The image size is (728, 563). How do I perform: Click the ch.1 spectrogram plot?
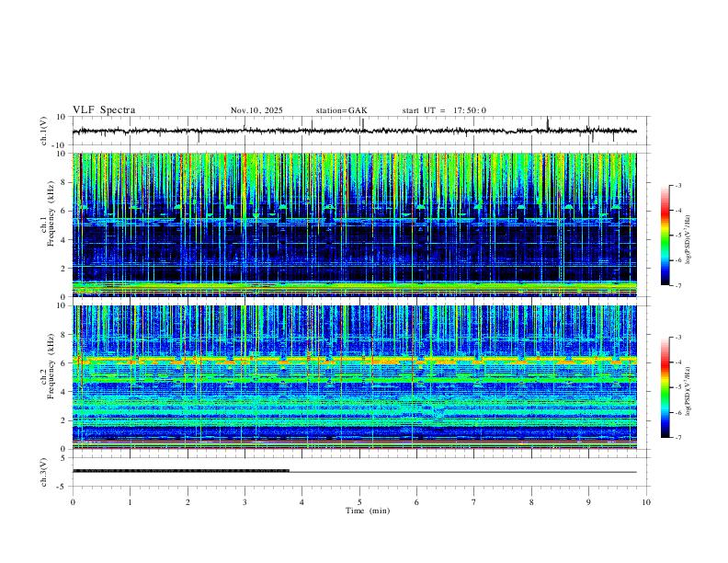coord(355,224)
